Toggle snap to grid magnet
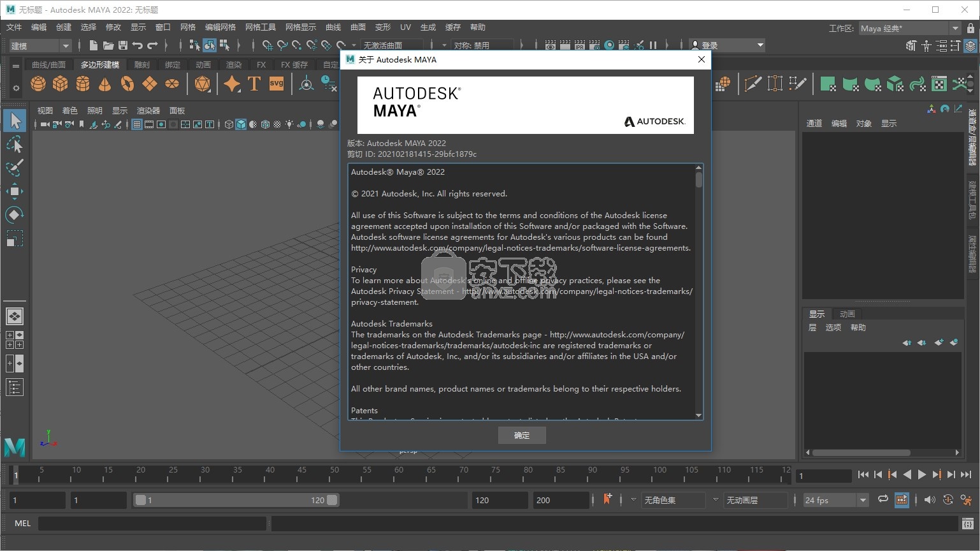 tap(268, 45)
